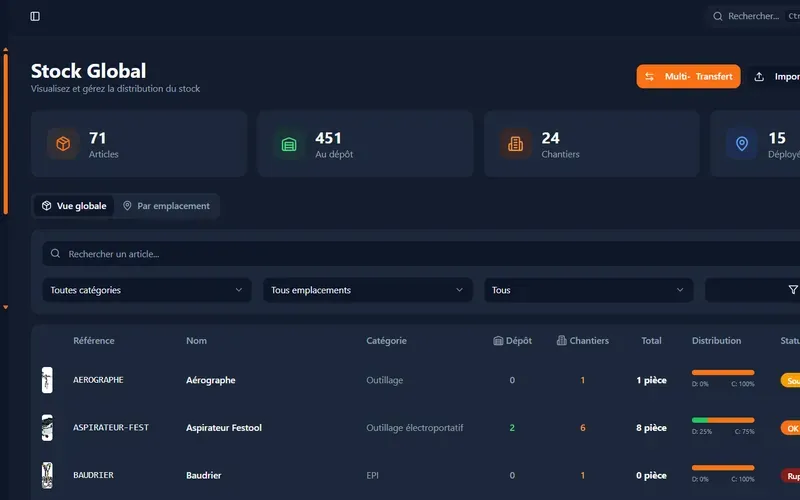Open the Aérographe thumbnail image

click(47, 380)
